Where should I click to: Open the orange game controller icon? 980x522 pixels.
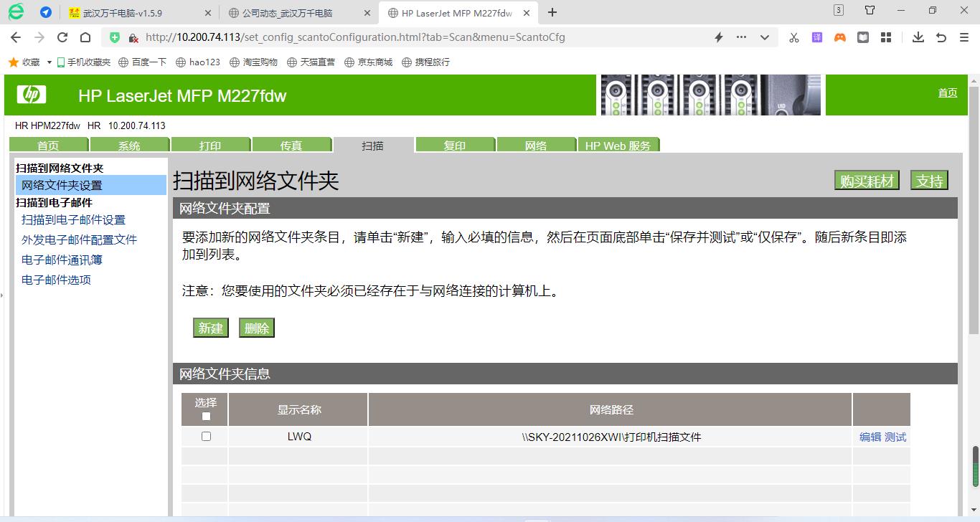click(x=840, y=37)
